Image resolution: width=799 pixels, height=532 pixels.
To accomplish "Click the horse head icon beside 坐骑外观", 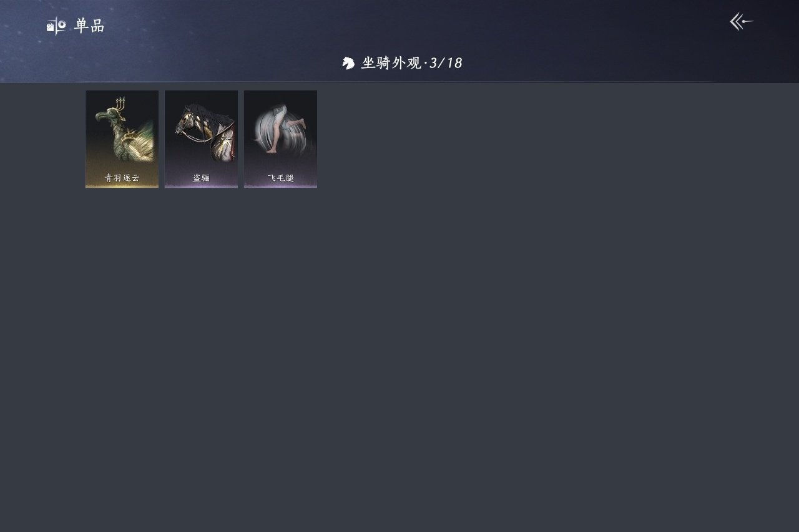I will click(x=348, y=63).
